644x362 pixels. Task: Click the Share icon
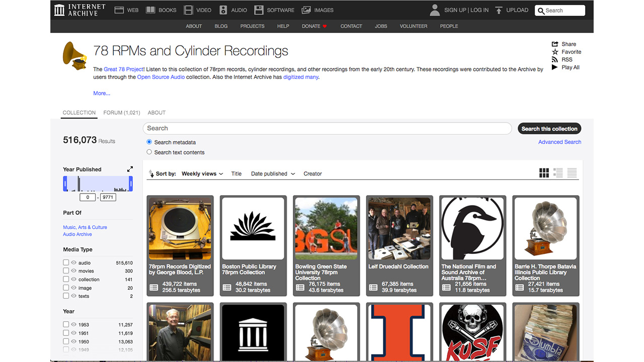point(555,44)
